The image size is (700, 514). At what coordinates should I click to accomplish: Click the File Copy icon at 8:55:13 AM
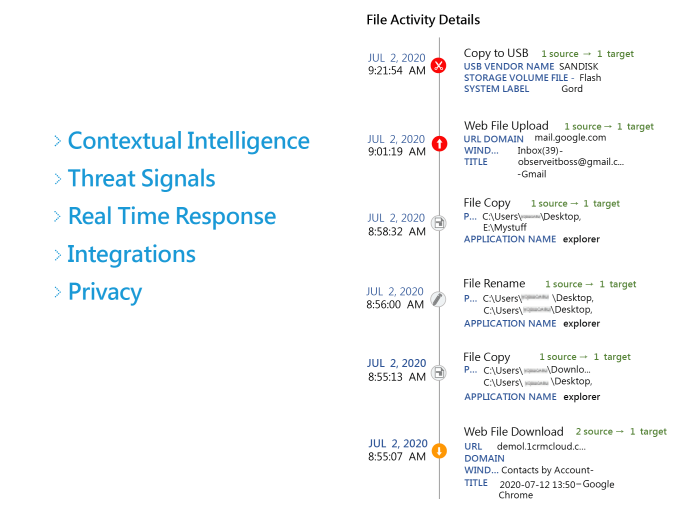tap(439, 372)
